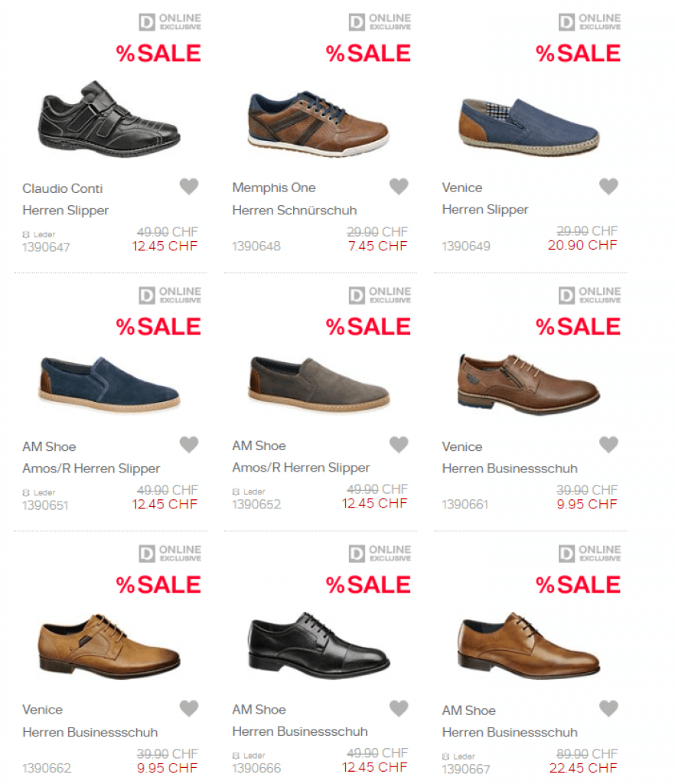This screenshot has width=675, height=784.
Task: Open Herren Schnürschuh product title
Action: (295, 210)
